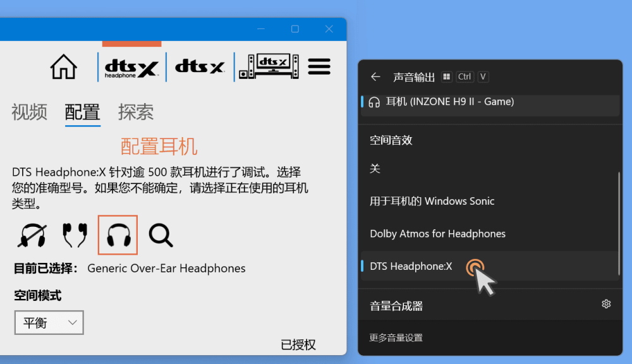Switch to the 配置 tab
This screenshot has height=364, width=632.
[x=83, y=112]
